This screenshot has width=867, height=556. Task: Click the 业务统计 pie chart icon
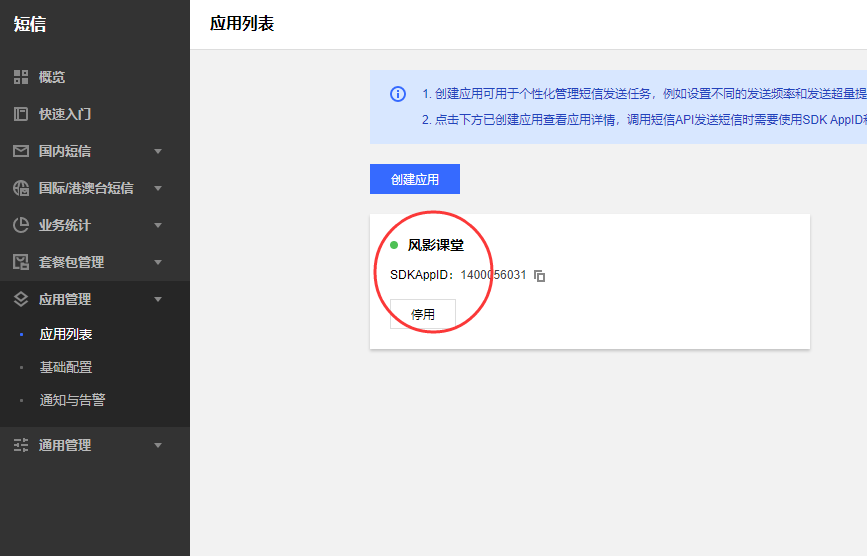tap(21, 225)
